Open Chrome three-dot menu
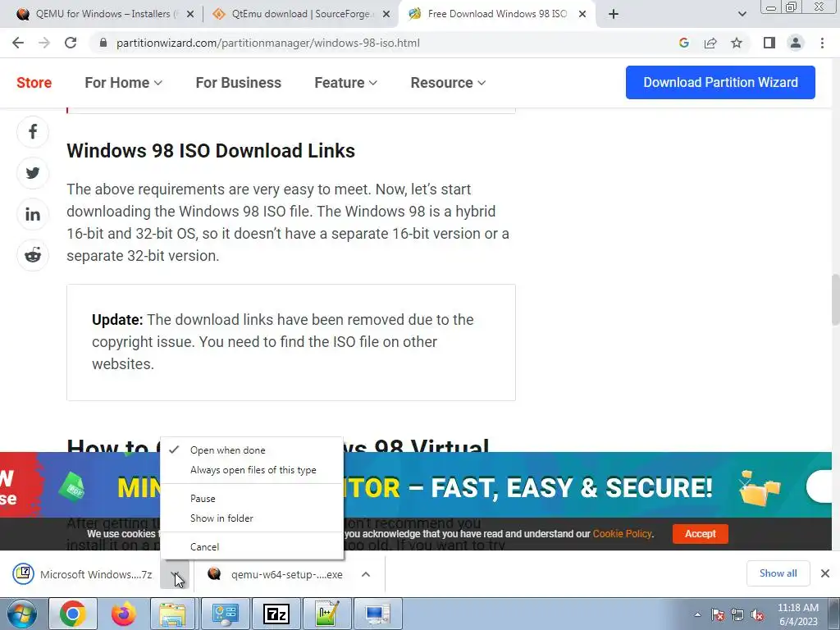The width and height of the screenshot is (840, 630). coord(822,43)
